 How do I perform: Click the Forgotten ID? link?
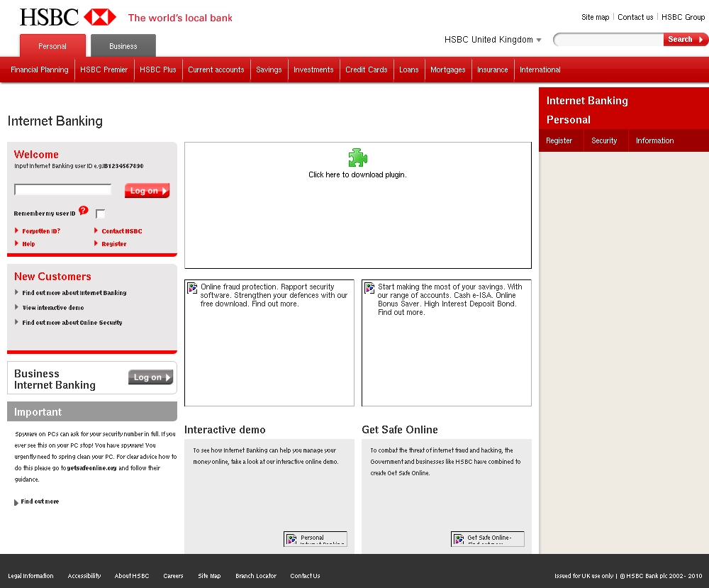tap(41, 231)
